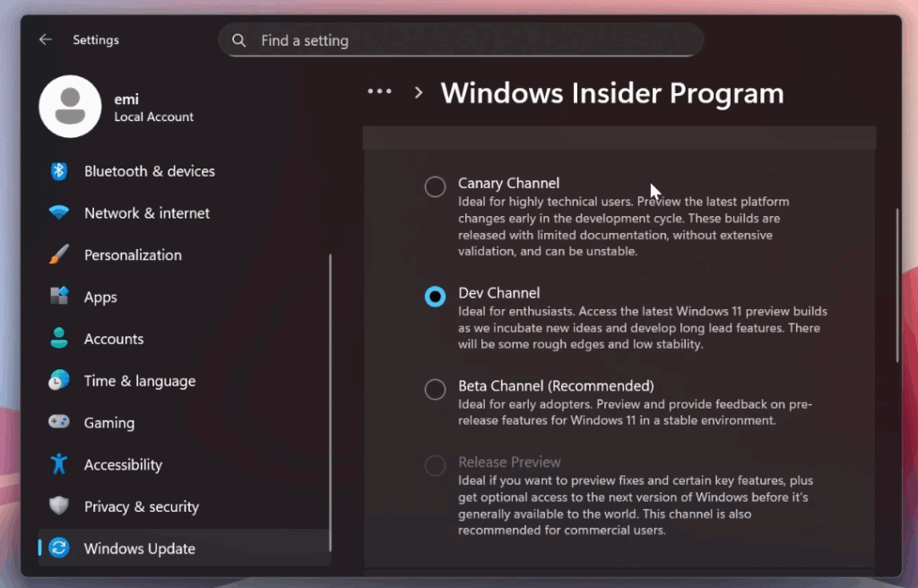Click the breadcrumb chevron before the page title
Viewport: 918px width, 588px height.
pyautogui.click(x=418, y=92)
